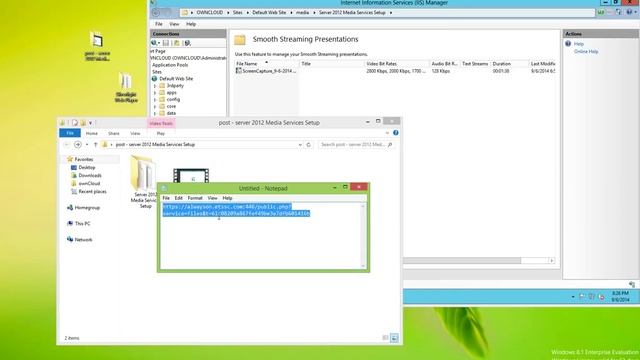Image resolution: width=640 pixels, height=360 pixels.
Task: Expand the core folder tree node
Action: (155, 107)
